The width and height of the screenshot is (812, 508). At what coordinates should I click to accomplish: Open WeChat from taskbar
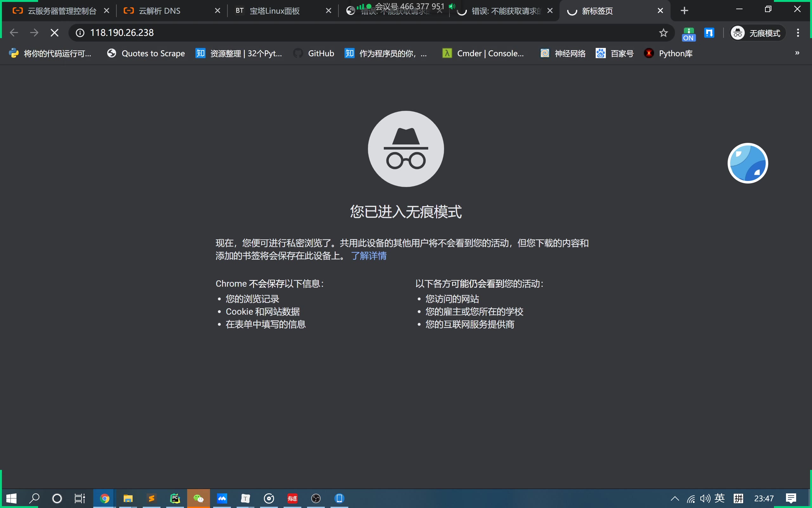point(199,498)
